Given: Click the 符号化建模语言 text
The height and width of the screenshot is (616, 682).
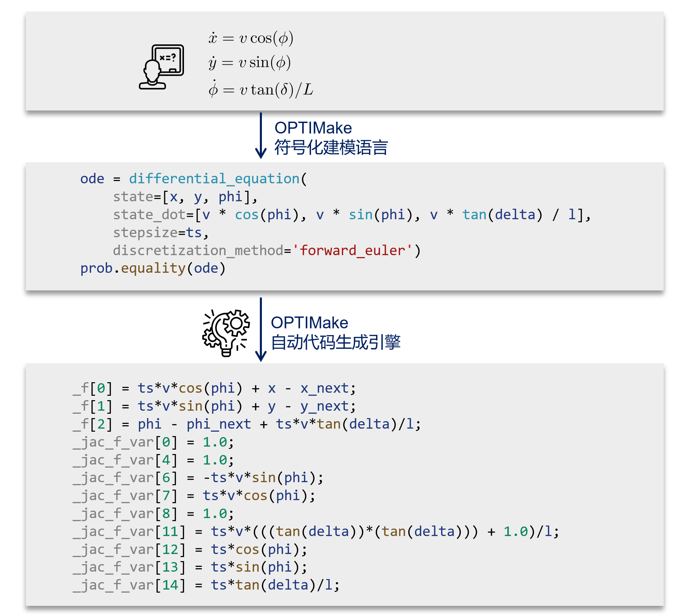Looking at the screenshot, I should (x=331, y=147).
